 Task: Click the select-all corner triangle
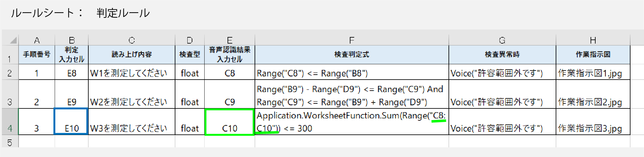pos(13,40)
